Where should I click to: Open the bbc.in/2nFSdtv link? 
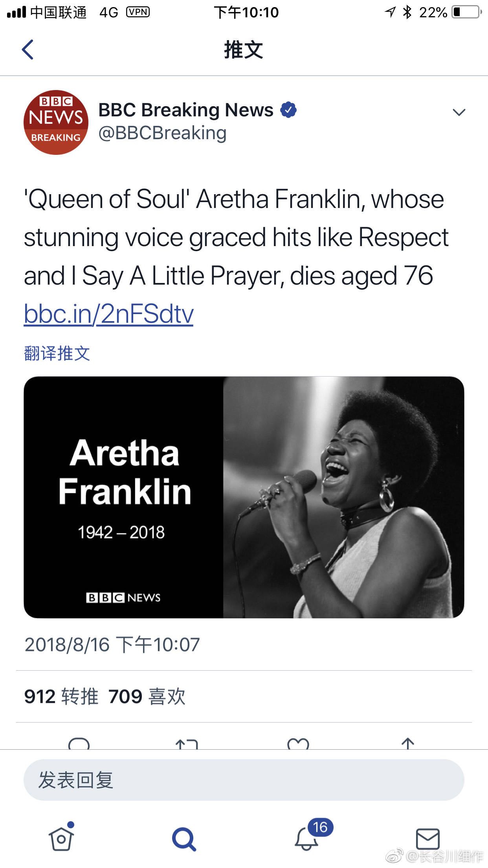click(109, 314)
